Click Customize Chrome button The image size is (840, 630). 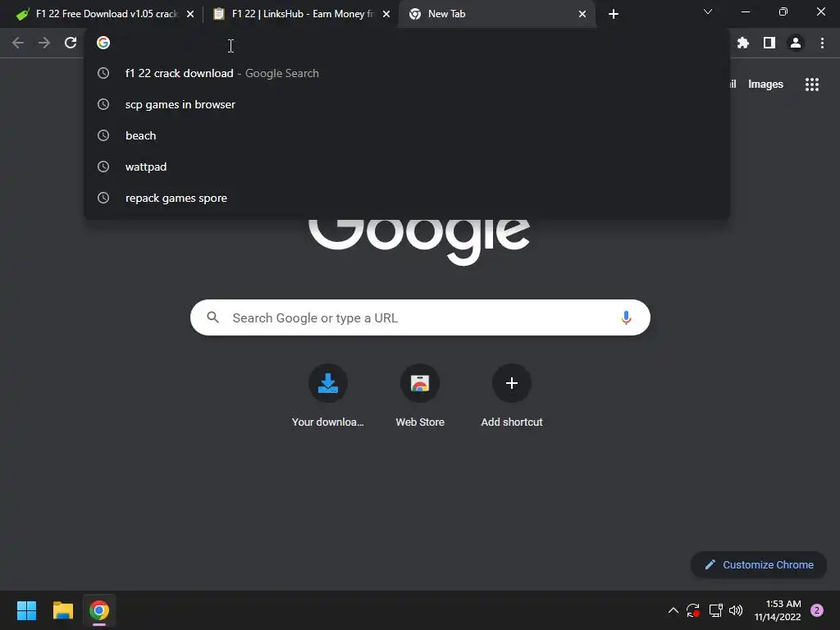(759, 564)
